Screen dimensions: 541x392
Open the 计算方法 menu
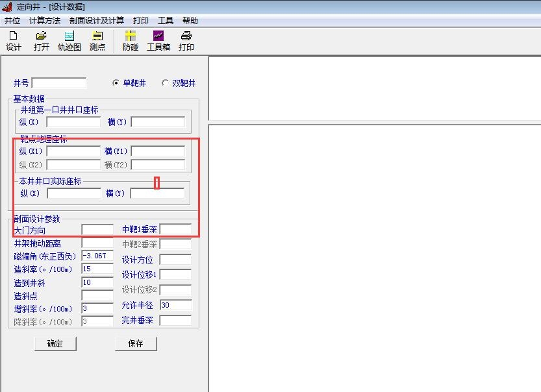tap(44, 21)
